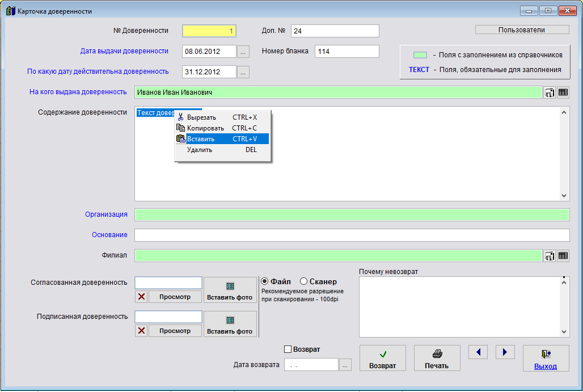
Task: Click table list icon next to Филиал field
Action: [563, 256]
